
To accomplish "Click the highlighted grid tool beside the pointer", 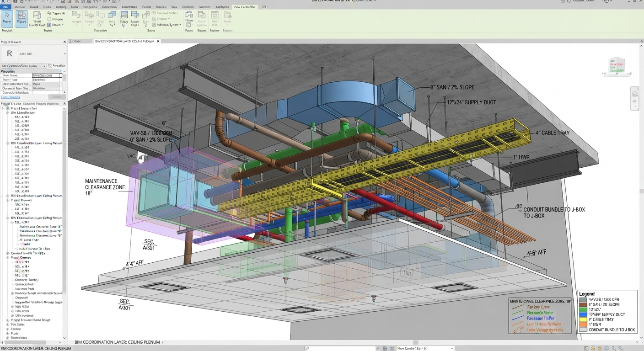I will (21, 19).
